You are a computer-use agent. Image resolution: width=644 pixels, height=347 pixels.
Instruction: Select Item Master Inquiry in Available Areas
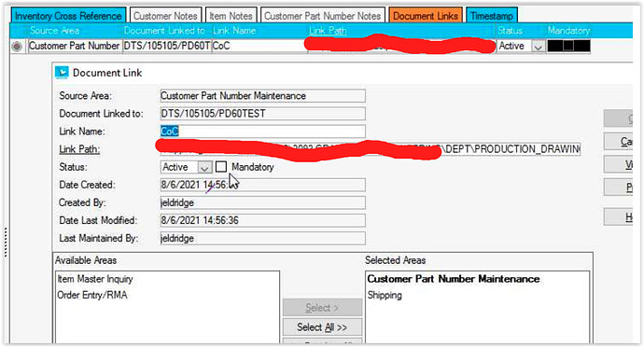coord(95,279)
